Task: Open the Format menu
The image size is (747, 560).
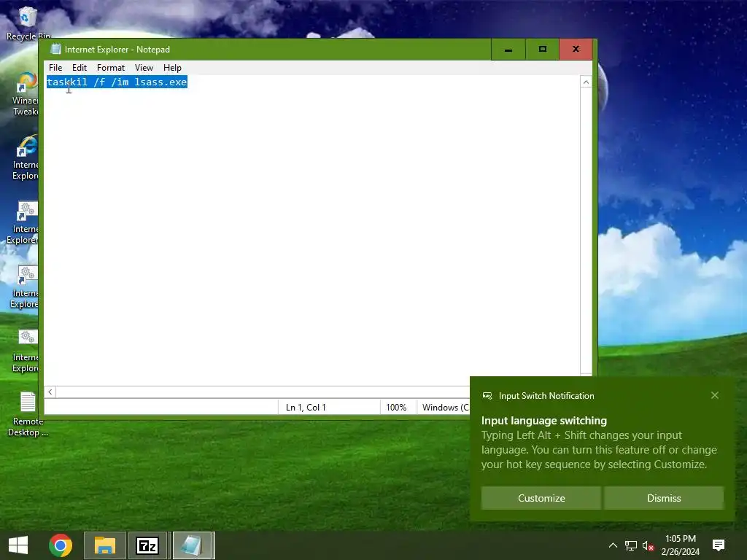Action: click(x=111, y=68)
